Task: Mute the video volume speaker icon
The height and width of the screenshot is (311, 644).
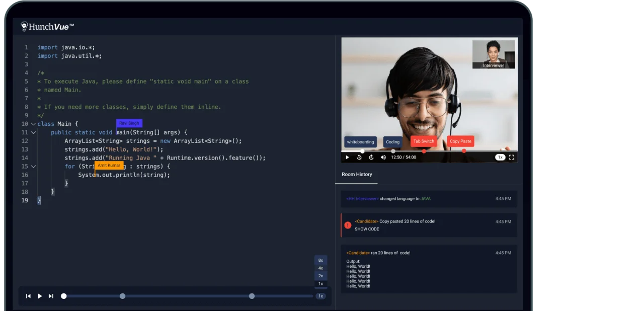Action: [x=383, y=158]
